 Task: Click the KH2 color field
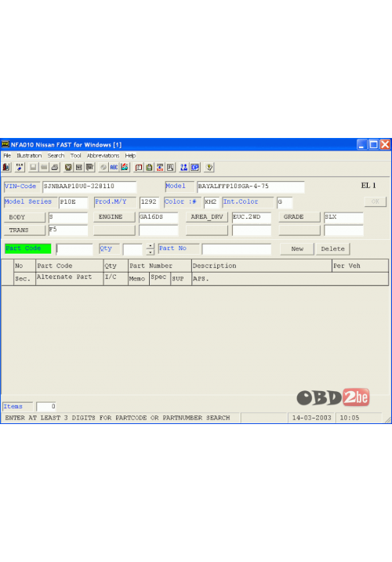click(x=212, y=202)
